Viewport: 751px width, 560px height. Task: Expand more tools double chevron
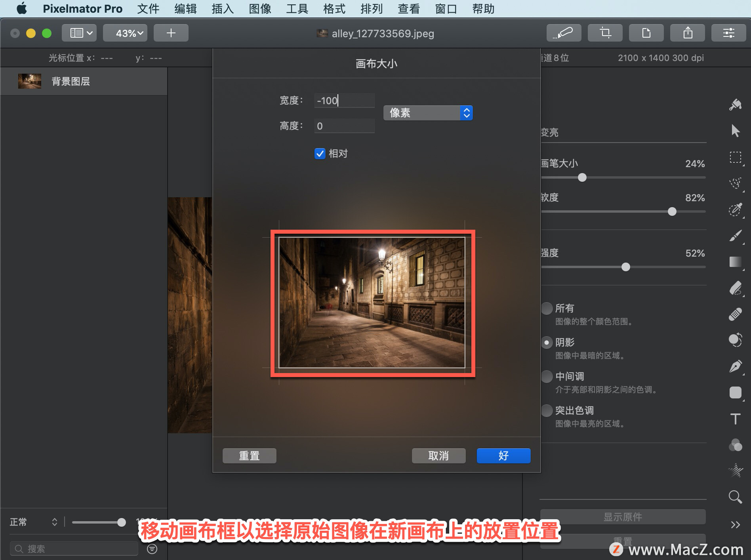tap(736, 525)
